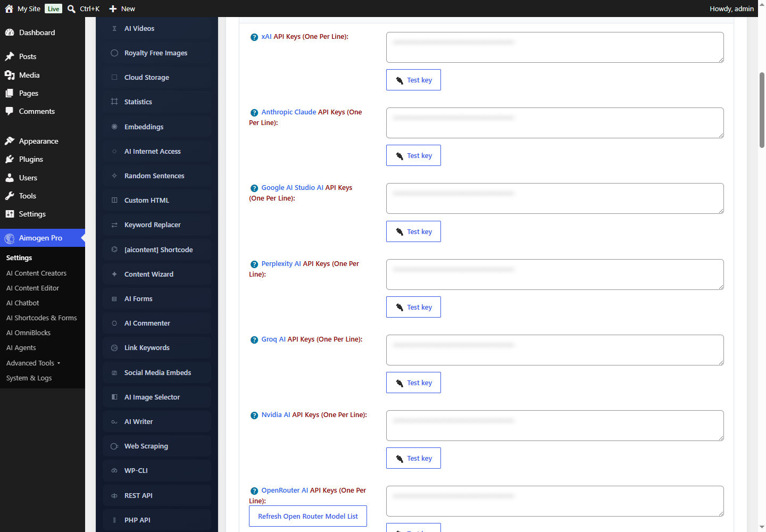Screen dimensions: 766x532
Task: Click the AI Videos hourglass icon
Action: pos(114,29)
